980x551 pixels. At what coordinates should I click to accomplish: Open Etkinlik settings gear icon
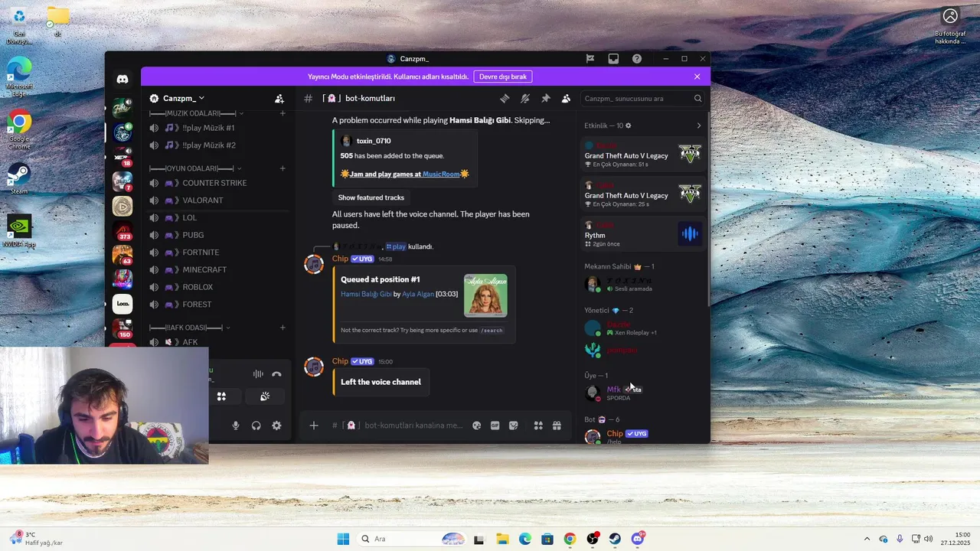click(x=629, y=126)
